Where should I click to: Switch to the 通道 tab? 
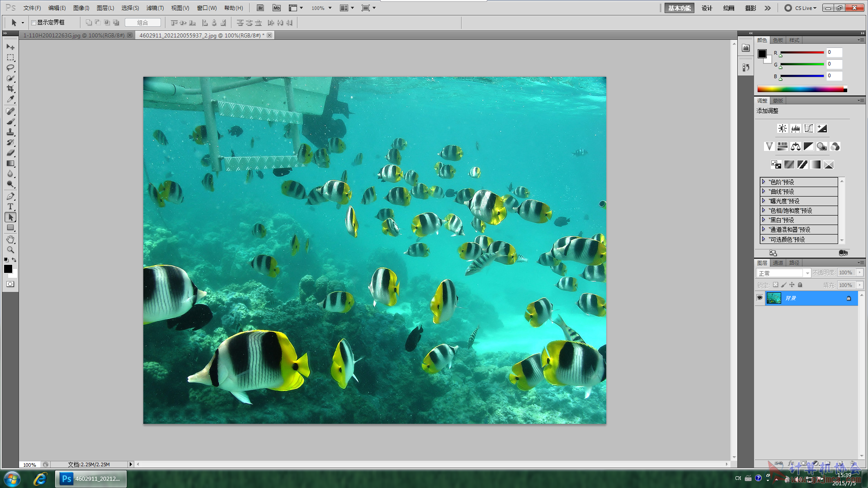[778, 263]
